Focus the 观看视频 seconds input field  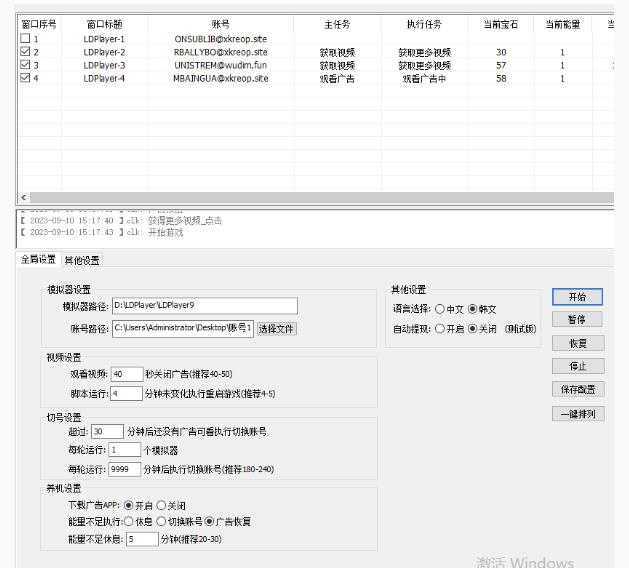(x=127, y=374)
